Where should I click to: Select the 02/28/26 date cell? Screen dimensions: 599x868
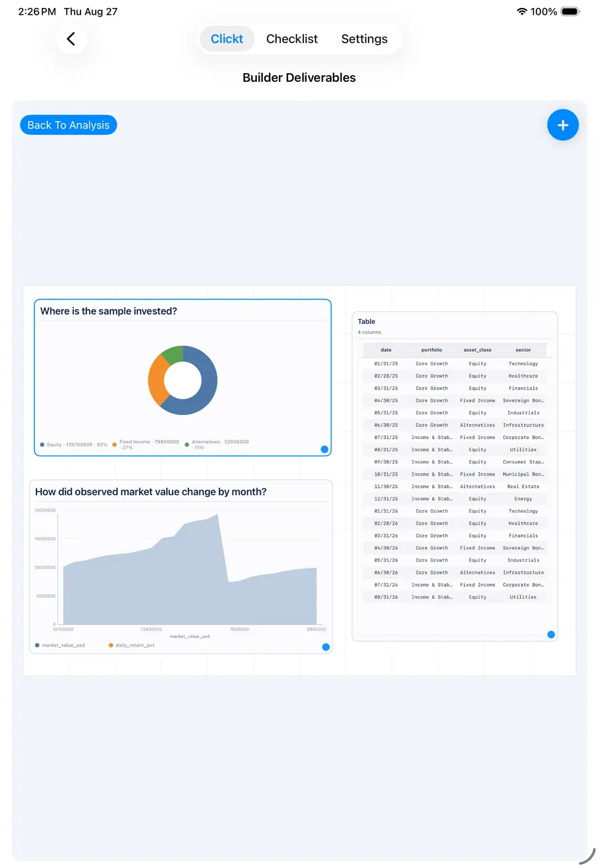(386, 523)
